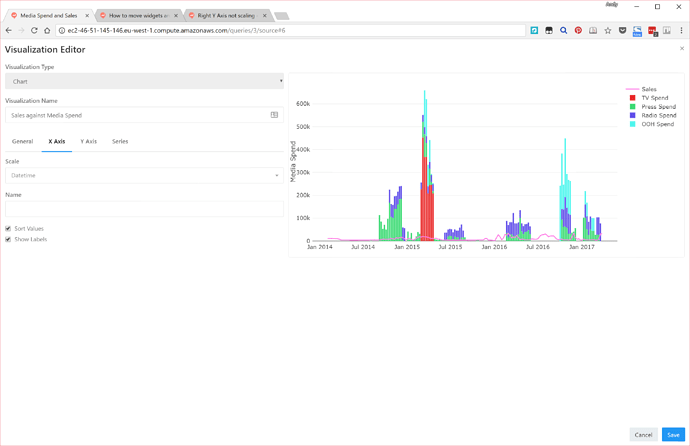
Task: Click the Save button
Action: pos(673,435)
